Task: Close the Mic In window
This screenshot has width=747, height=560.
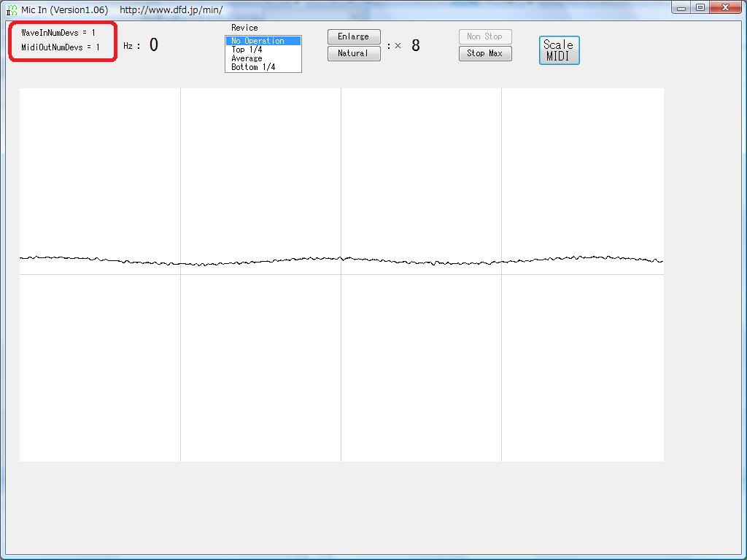Action: (x=726, y=8)
